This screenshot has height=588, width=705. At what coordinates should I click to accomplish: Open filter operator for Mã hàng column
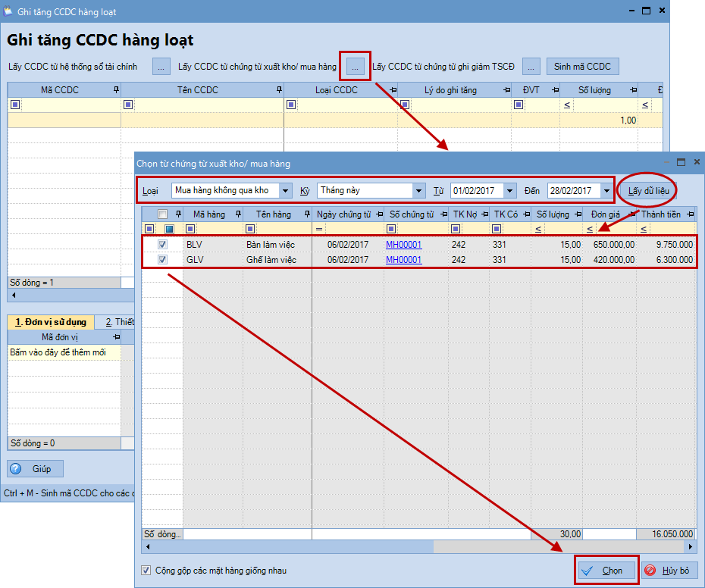point(190,229)
